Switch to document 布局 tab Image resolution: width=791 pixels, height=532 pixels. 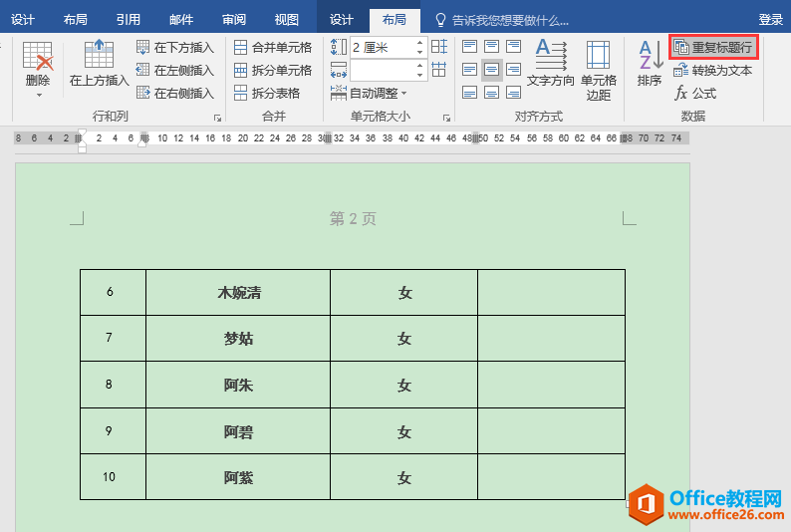[x=76, y=20]
